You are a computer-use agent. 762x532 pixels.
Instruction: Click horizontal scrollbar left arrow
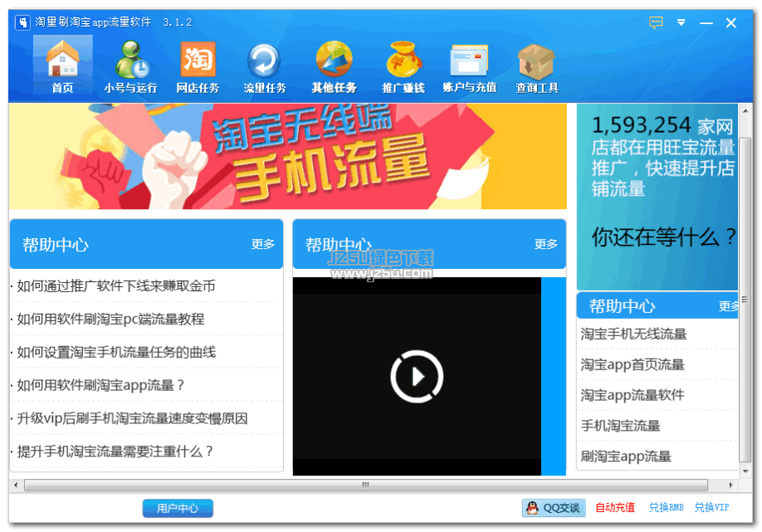(16, 485)
